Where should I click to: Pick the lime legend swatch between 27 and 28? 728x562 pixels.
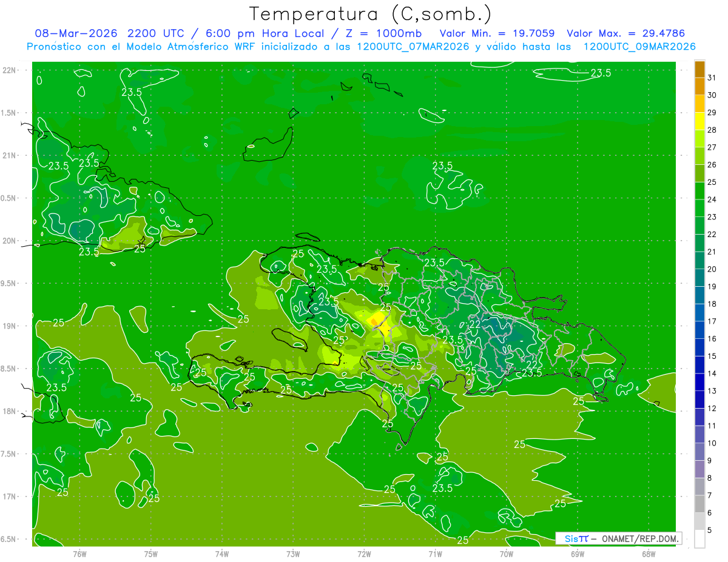[699, 138]
